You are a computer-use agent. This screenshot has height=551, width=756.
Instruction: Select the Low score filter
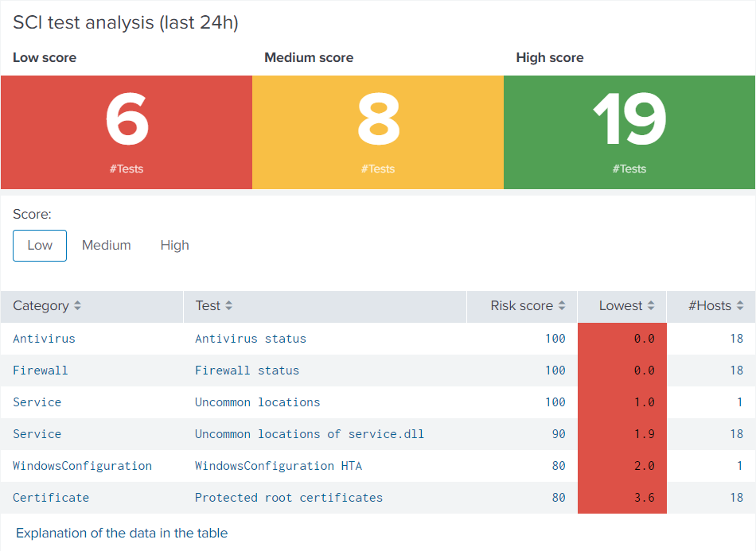click(40, 246)
